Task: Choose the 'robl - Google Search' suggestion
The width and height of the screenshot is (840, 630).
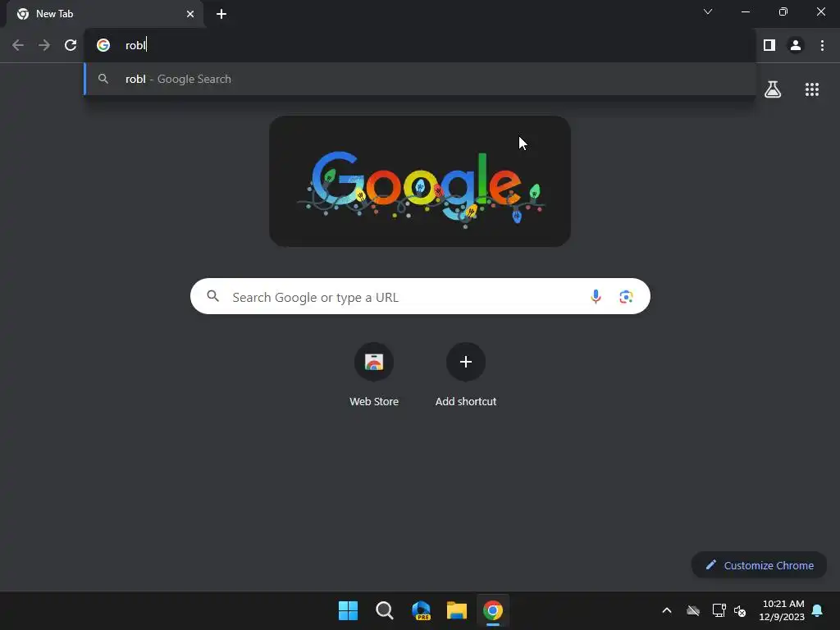Action: pos(420,80)
